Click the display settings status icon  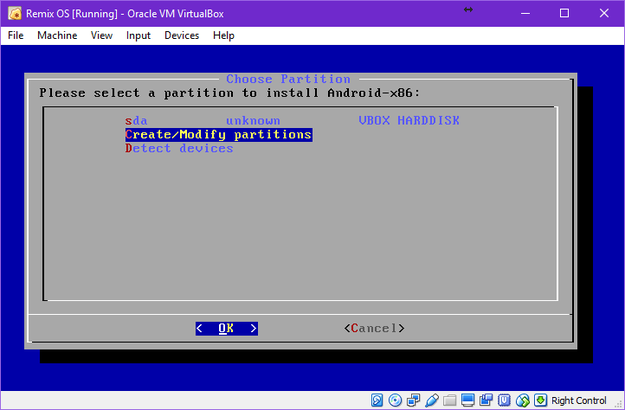click(x=468, y=400)
